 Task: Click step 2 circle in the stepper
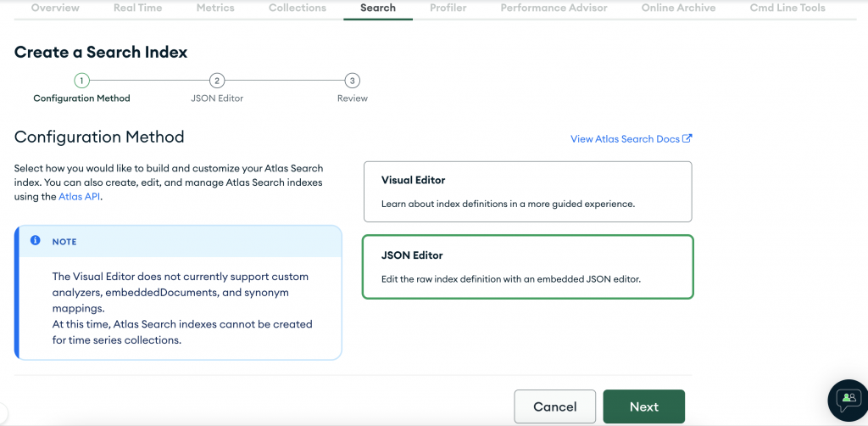coord(217,81)
